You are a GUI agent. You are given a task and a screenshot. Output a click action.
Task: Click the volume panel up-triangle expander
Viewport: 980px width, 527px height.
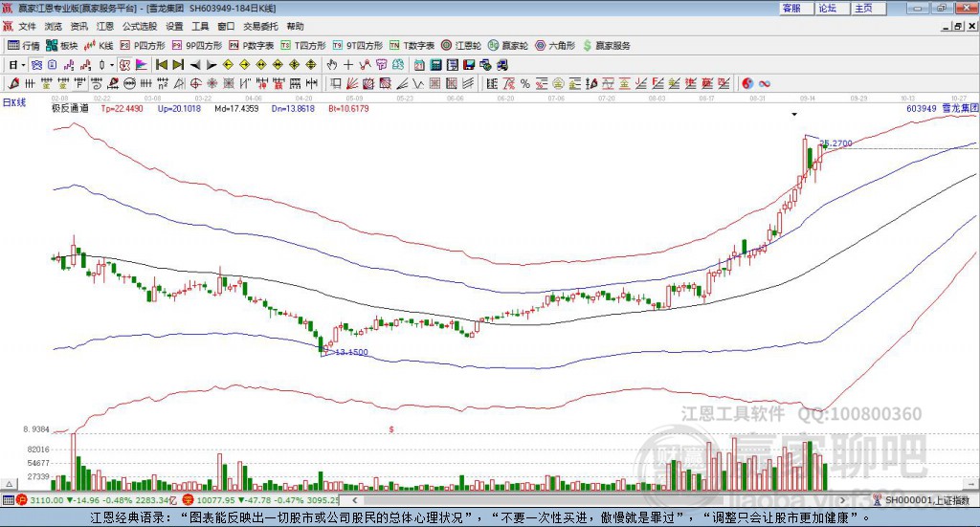(9, 484)
